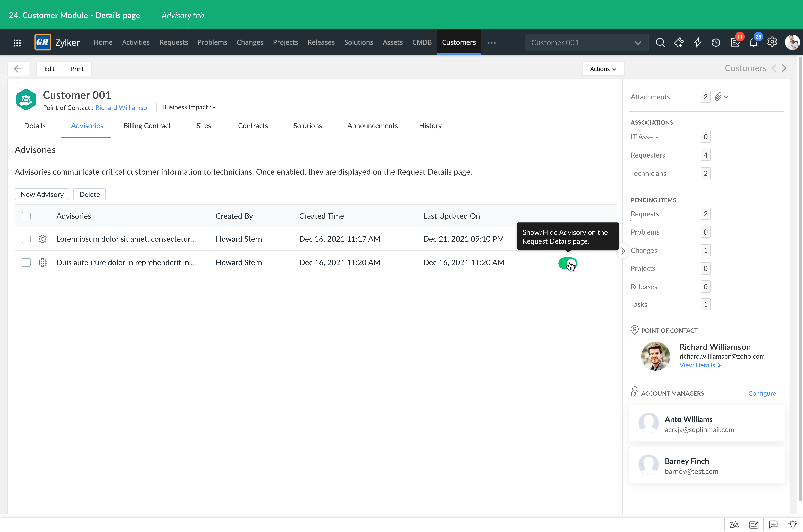
Task: Open the Customer 001 selector dropdown
Action: pyautogui.click(x=587, y=42)
